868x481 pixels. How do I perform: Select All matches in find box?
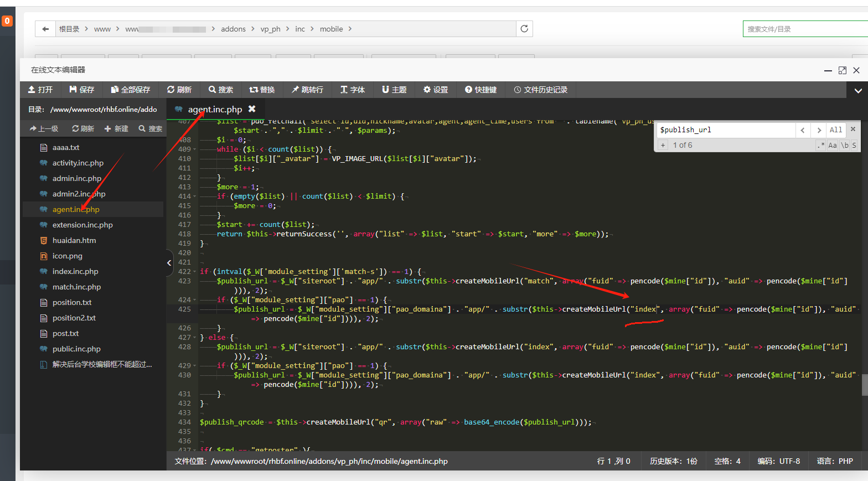point(836,130)
